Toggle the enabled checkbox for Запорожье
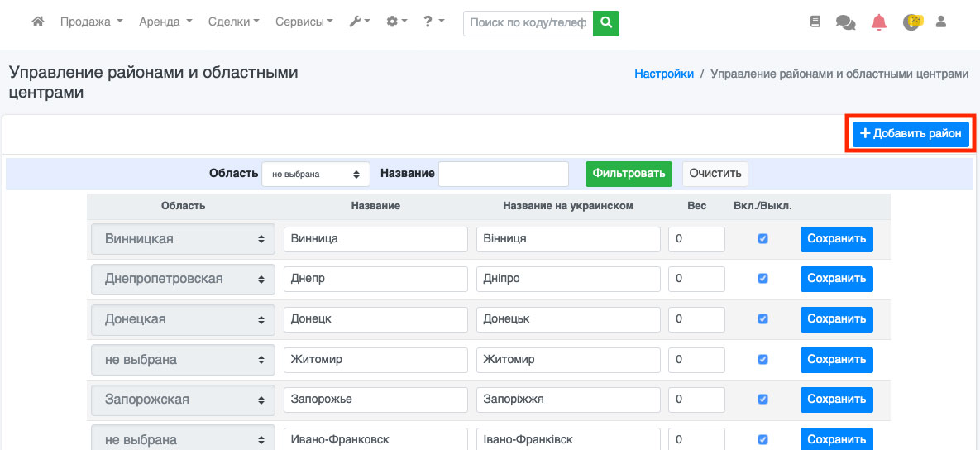The height and width of the screenshot is (450, 980). point(762,400)
